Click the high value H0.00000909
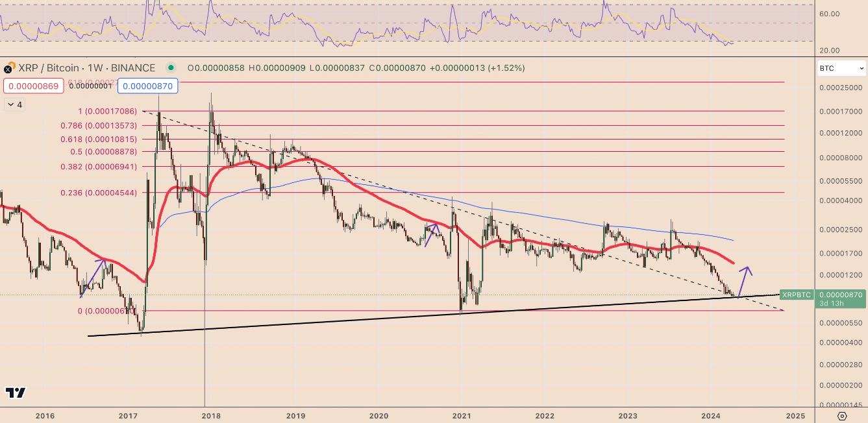Screen dimensions: 868x423 pos(278,68)
